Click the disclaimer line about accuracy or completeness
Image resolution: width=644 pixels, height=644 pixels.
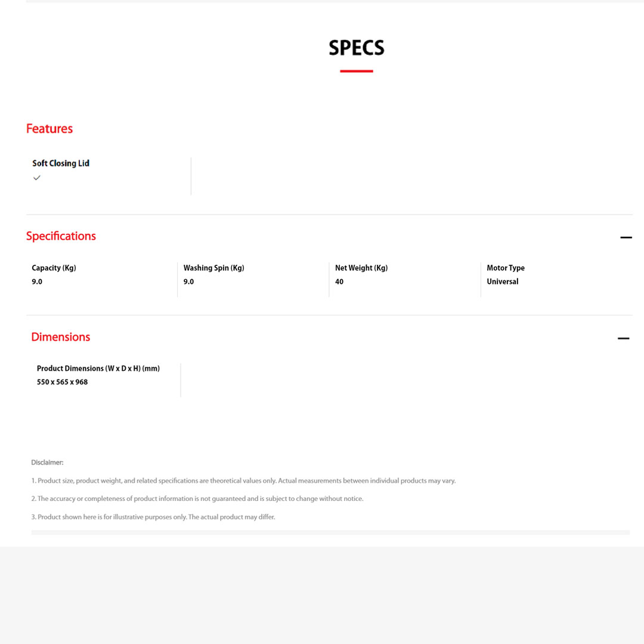[197, 499]
